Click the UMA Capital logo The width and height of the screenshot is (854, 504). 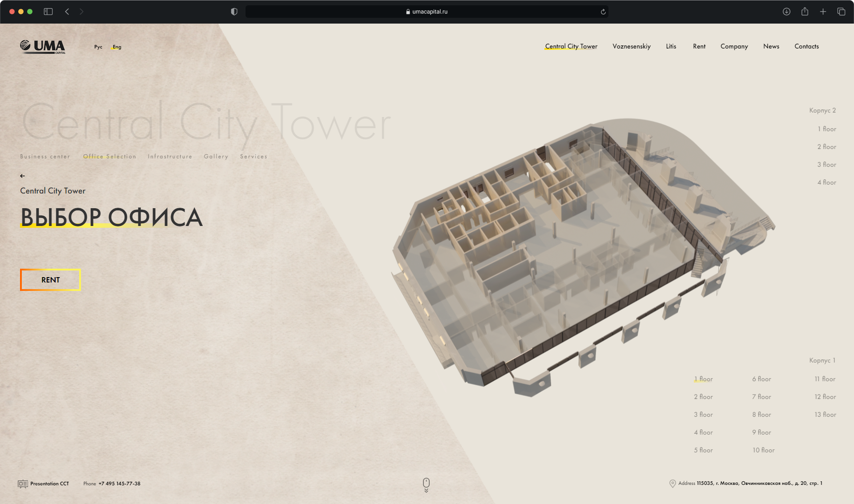[43, 46]
